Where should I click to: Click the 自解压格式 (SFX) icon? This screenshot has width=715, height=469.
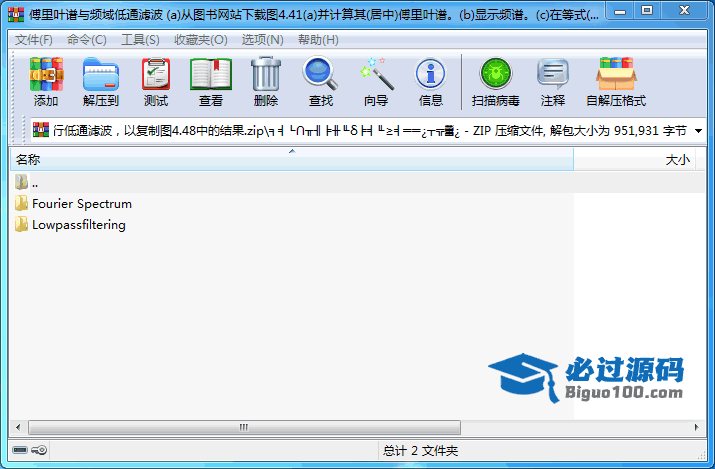pos(616,73)
